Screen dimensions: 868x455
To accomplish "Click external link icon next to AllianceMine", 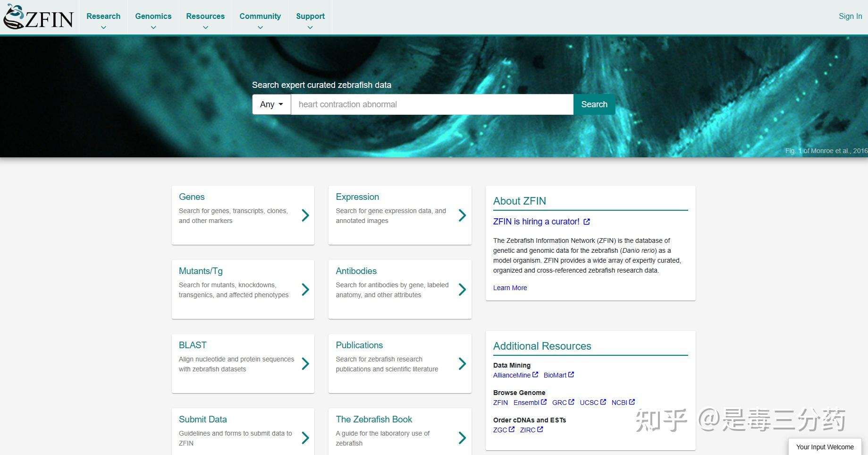I will 535,375.
